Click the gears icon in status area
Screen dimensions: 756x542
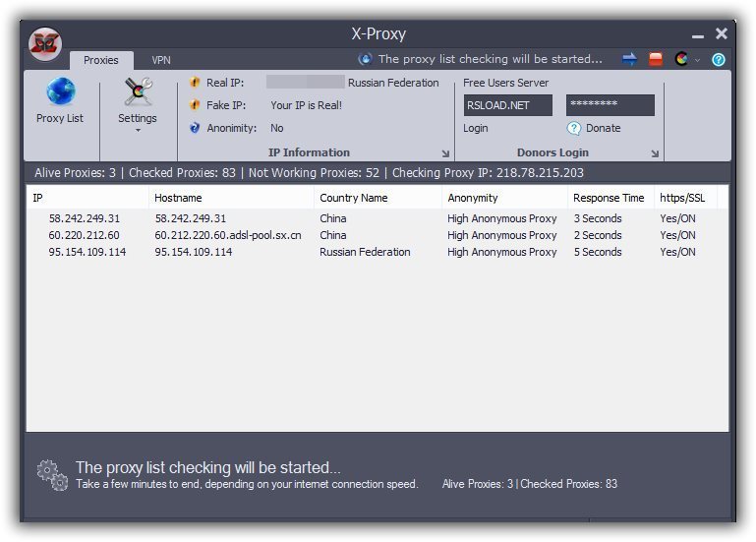(52, 475)
